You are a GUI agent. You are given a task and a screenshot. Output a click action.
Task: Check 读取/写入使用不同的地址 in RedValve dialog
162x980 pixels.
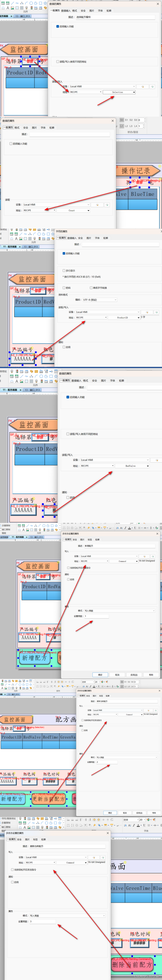(68, 434)
